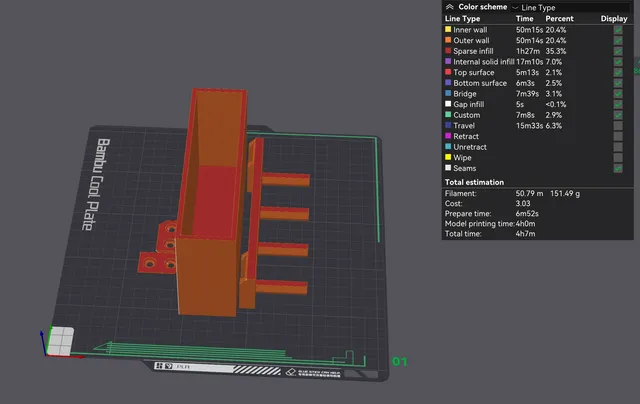The height and width of the screenshot is (404, 640).
Task: Click the 'Bambu Cool Plate' bed label
Action: [x=96, y=184]
